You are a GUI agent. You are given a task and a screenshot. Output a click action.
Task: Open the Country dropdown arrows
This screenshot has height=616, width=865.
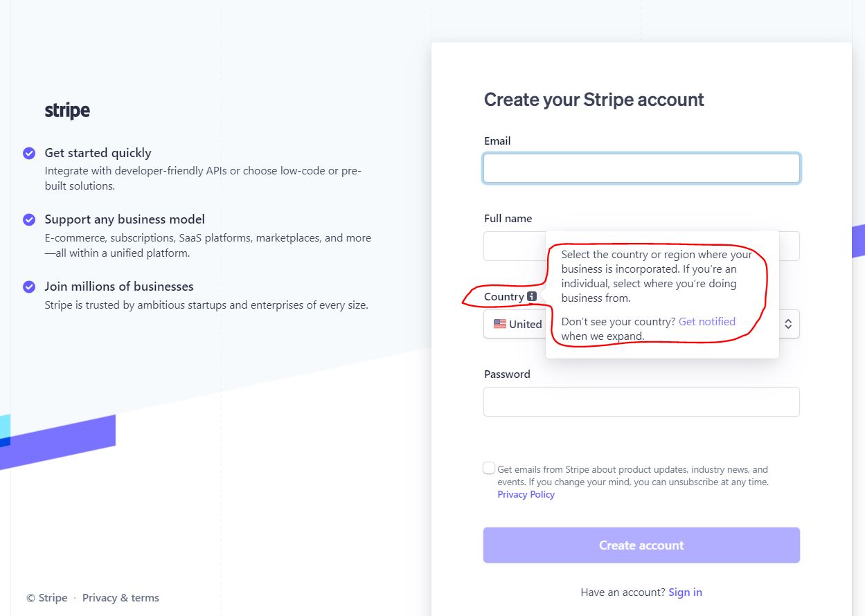[788, 324]
